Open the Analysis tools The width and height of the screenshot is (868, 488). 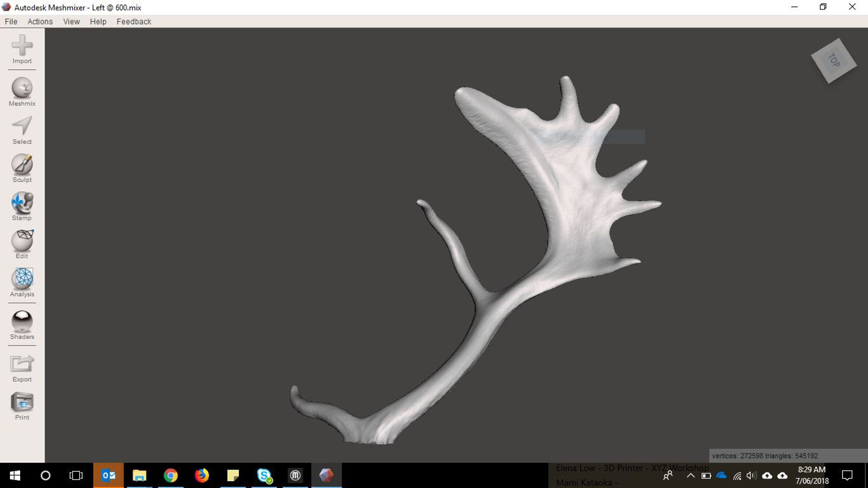(22, 282)
